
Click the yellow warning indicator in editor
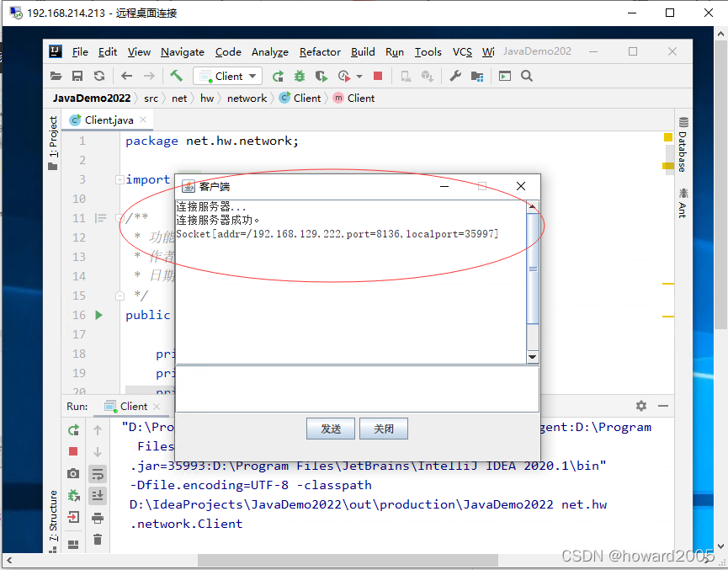point(668,137)
